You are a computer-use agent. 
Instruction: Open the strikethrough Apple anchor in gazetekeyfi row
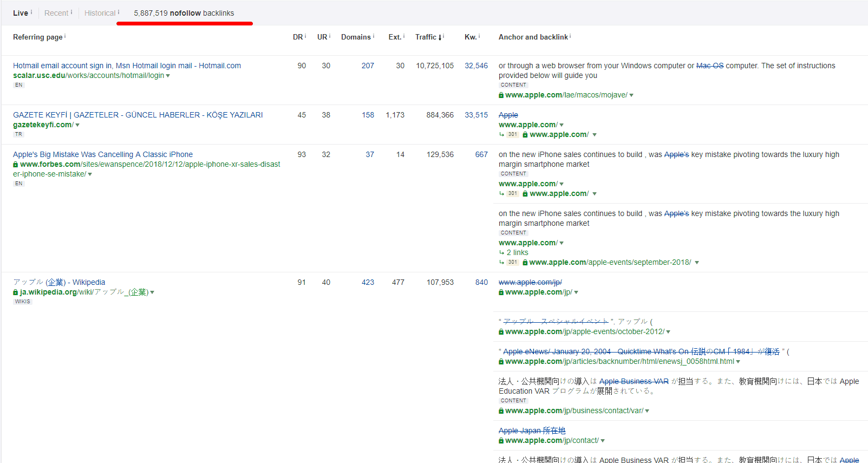click(x=508, y=115)
